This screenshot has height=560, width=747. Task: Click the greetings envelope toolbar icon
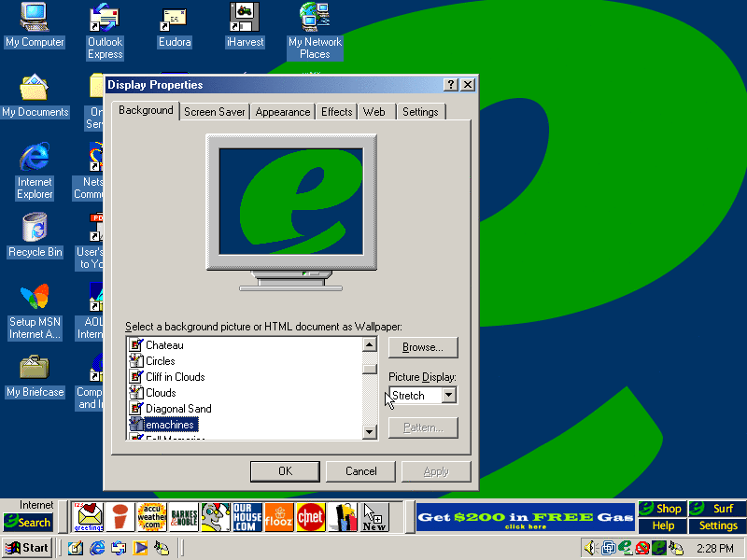click(89, 516)
